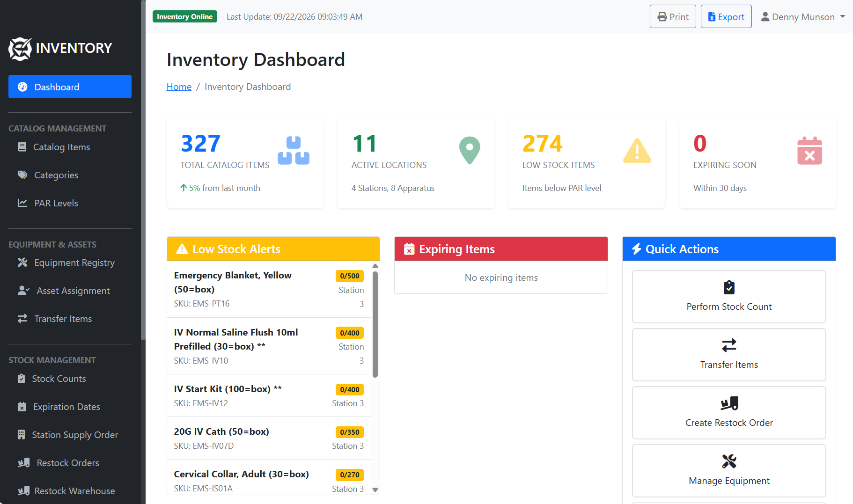Image resolution: width=853 pixels, height=504 pixels.
Task: Click the Stock Counts clipboard icon
Action: [x=22, y=379]
